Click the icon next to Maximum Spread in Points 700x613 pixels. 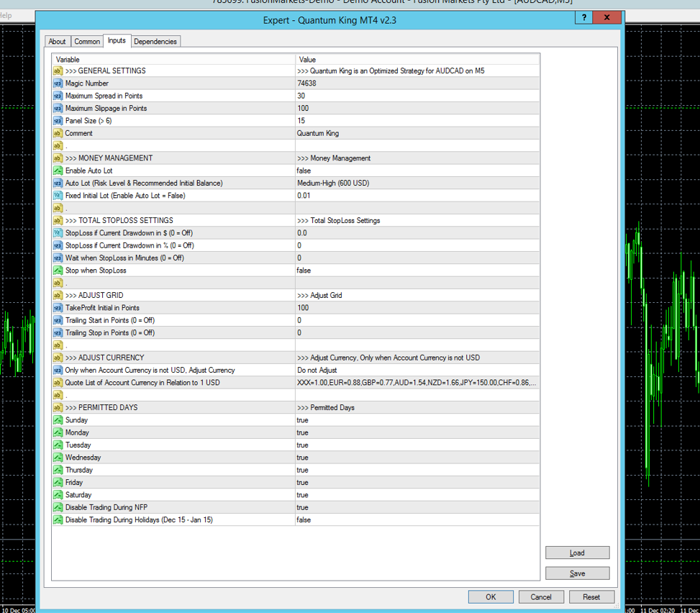[58, 96]
